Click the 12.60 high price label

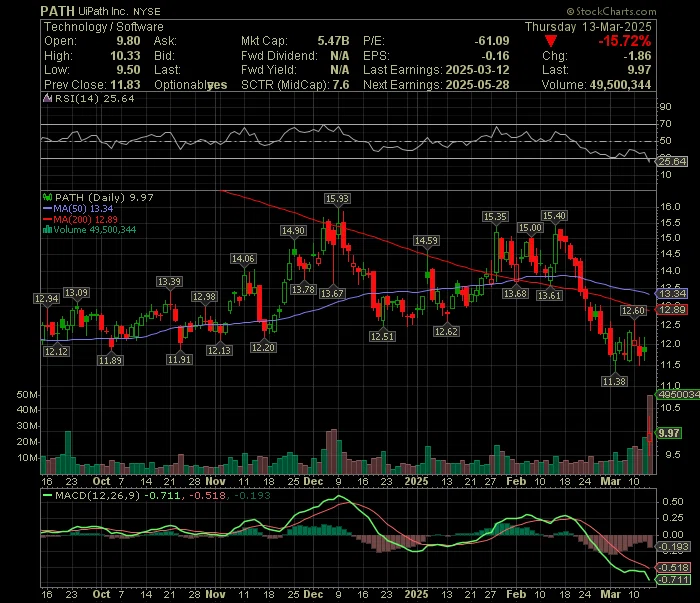633,311
